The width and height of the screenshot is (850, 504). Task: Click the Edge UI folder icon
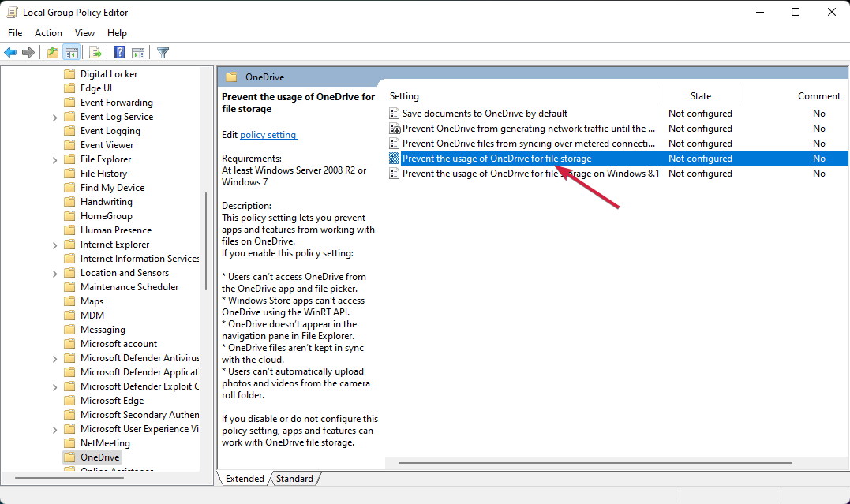(69, 88)
